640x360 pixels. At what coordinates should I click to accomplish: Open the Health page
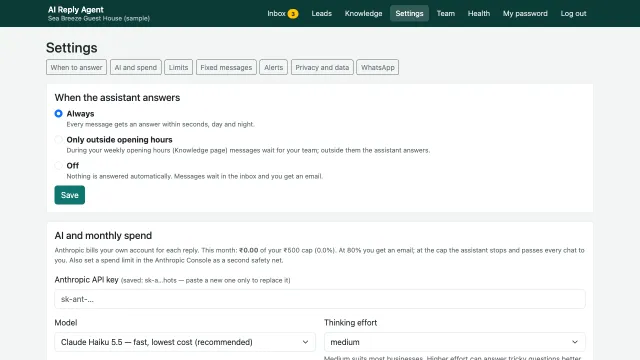pyautogui.click(x=479, y=13)
